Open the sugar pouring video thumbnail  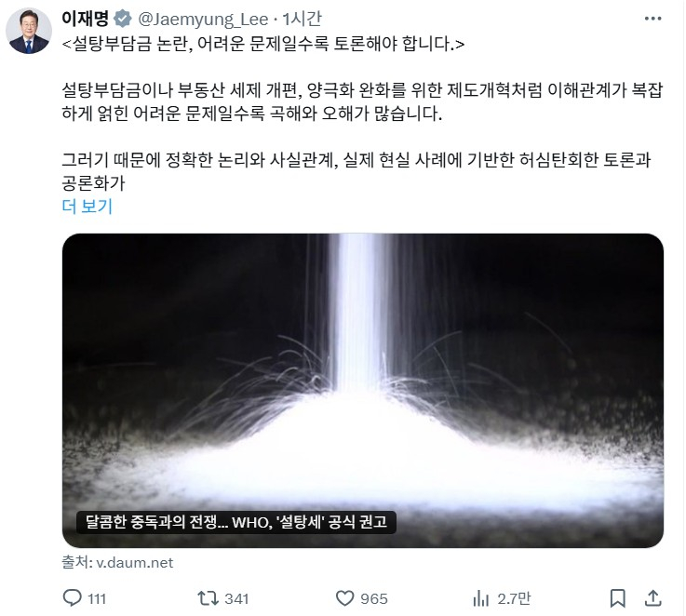(x=363, y=390)
